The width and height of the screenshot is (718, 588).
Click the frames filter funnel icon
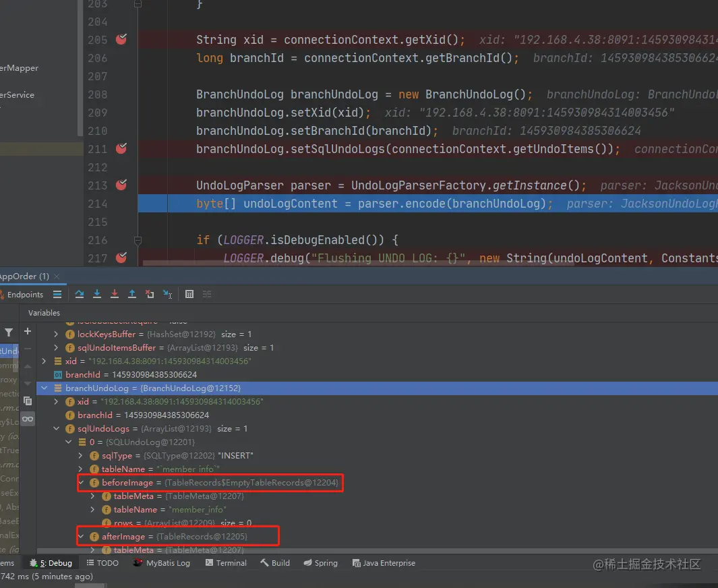point(9,332)
